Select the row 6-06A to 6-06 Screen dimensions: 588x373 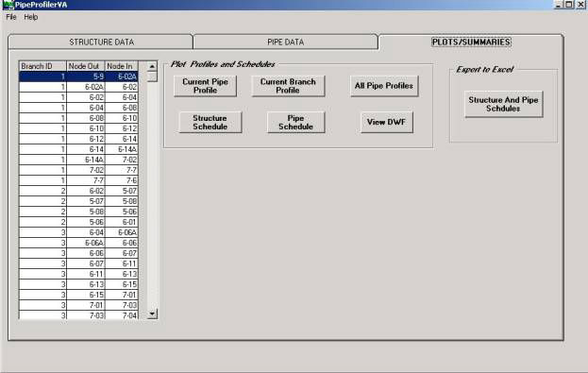tap(78, 243)
